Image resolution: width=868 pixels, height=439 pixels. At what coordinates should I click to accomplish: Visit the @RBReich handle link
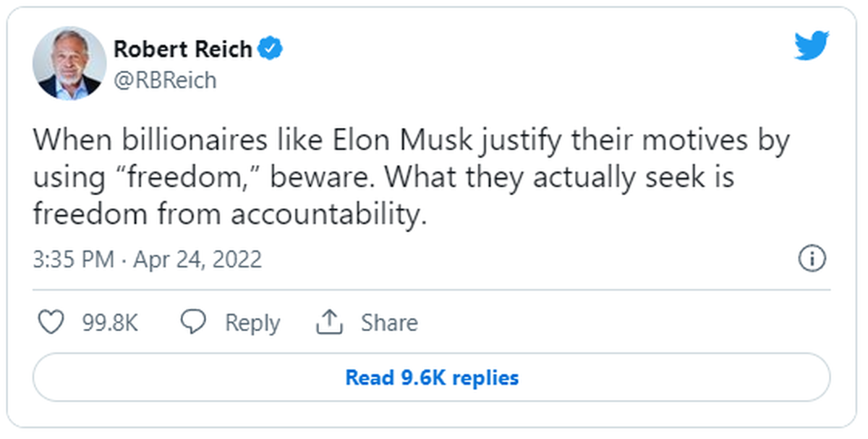pyautogui.click(x=165, y=80)
